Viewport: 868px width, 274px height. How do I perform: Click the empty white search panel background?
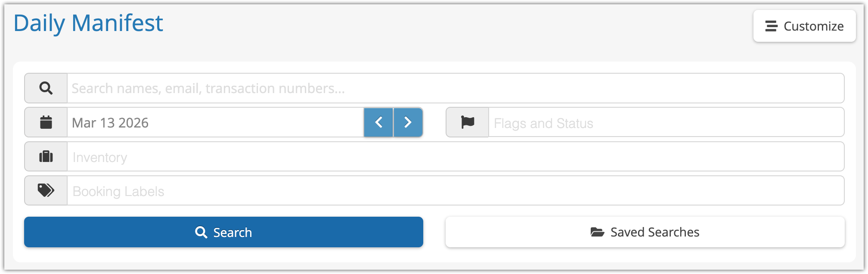[x=434, y=255]
